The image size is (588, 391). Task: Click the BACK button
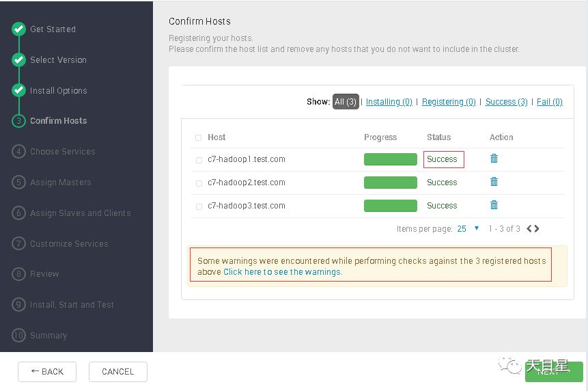pyautogui.click(x=47, y=372)
